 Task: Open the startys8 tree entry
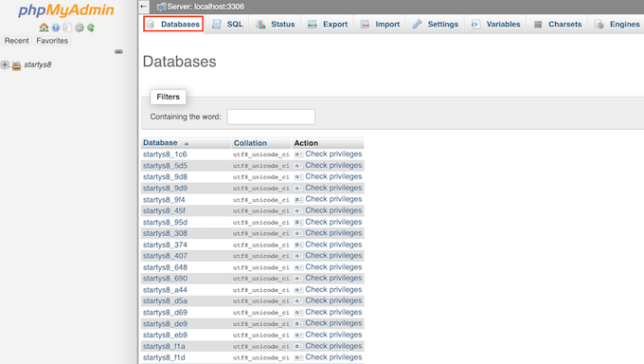click(37, 64)
